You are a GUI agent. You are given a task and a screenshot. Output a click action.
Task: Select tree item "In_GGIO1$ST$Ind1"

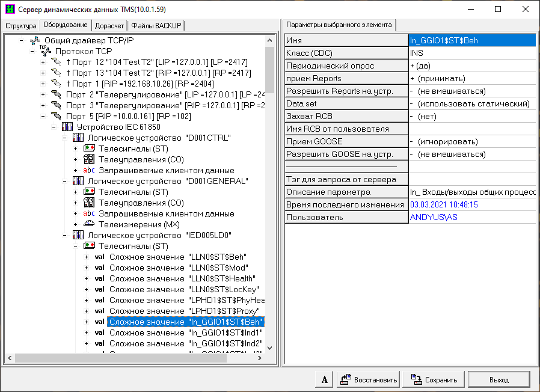coord(186,332)
